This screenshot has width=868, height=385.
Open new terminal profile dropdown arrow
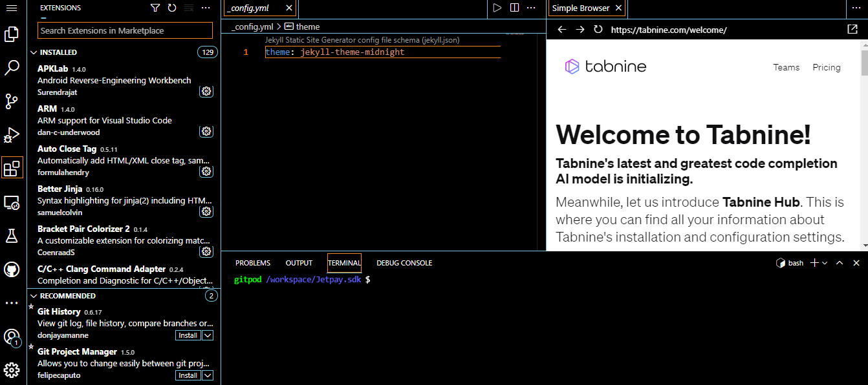coord(825,263)
